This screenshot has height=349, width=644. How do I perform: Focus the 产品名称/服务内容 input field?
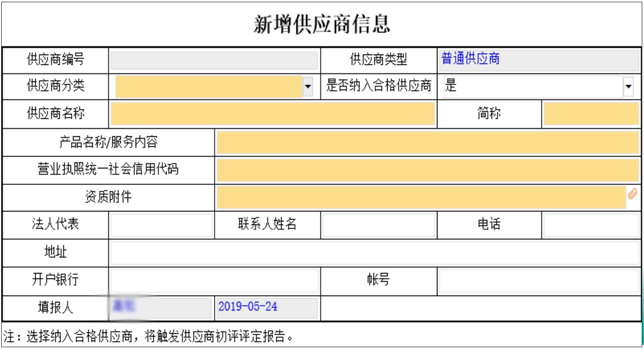point(428,142)
